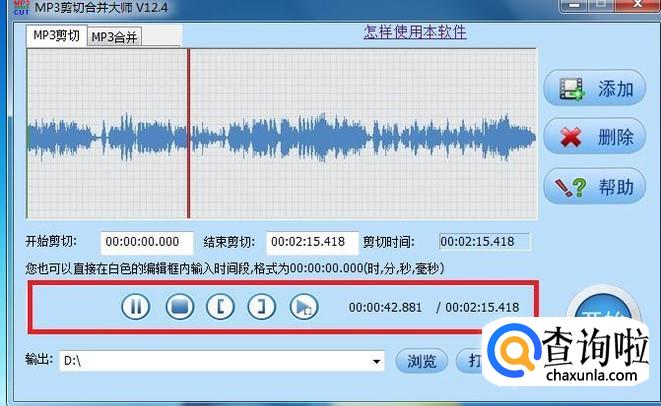Click the 结束剪切 time input field
The width and height of the screenshot is (661, 406).
[312, 242]
